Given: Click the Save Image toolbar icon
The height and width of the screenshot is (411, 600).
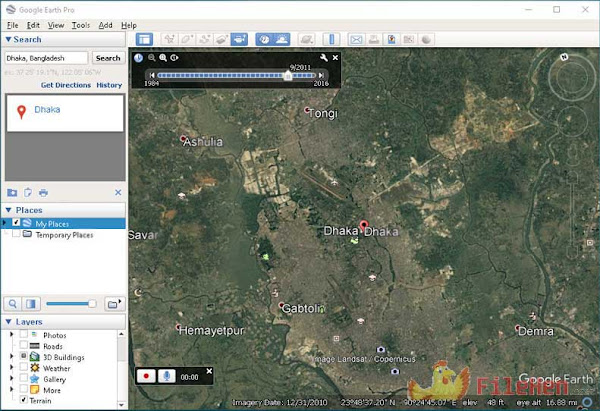Looking at the screenshot, I should [391, 39].
